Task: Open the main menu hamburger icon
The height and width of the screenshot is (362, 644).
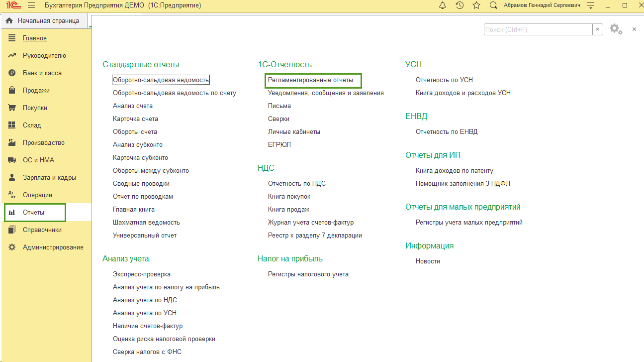Action: (x=31, y=5)
